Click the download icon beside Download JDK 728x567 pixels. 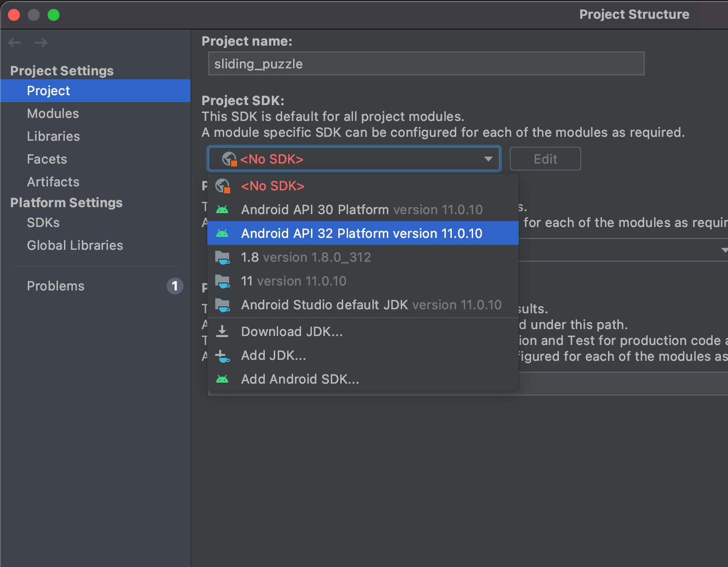(x=222, y=331)
